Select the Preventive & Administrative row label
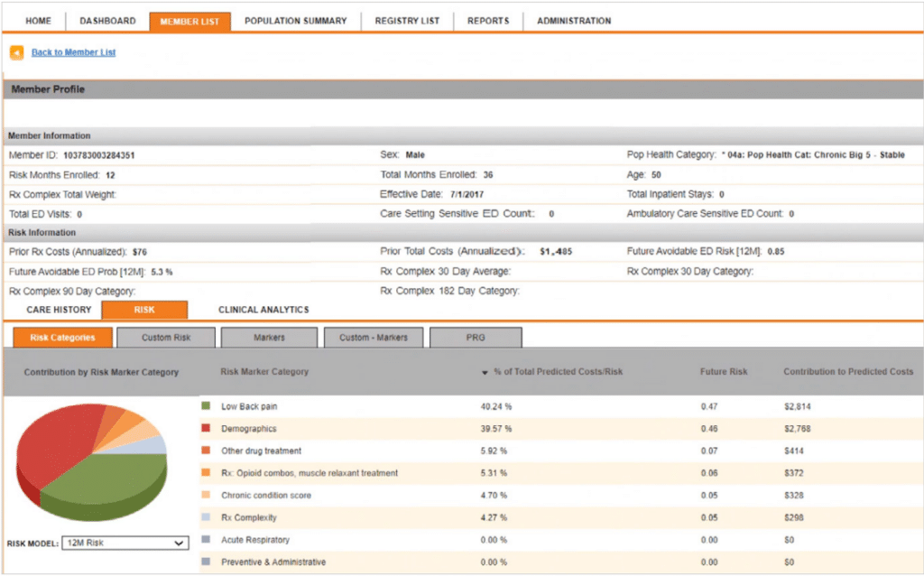924x576 pixels. [273, 562]
